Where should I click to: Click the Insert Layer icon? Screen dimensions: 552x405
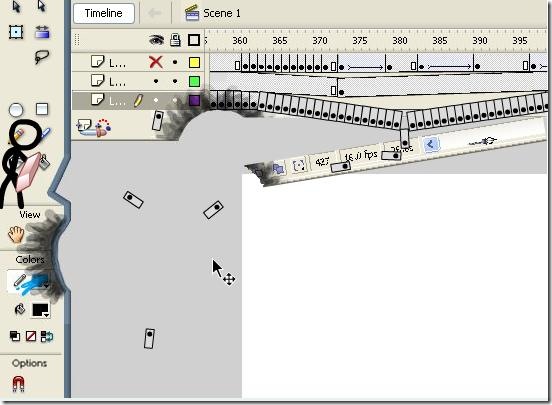[x=84, y=126]
